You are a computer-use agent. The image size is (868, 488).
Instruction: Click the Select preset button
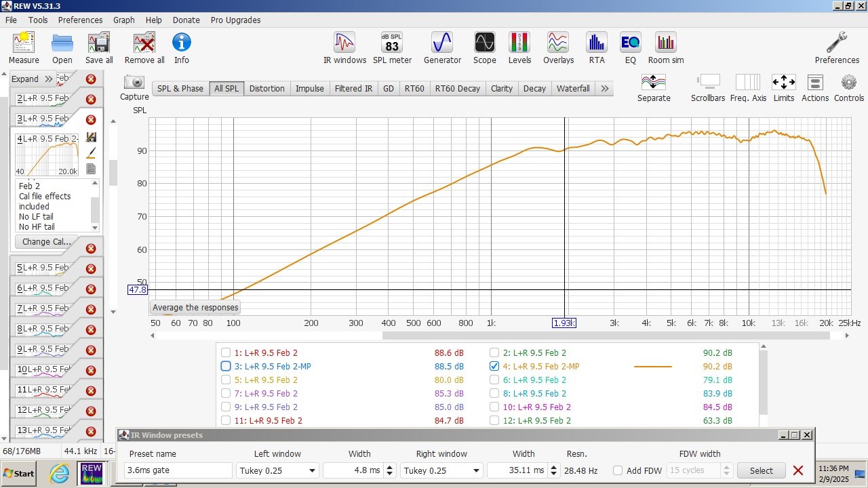coord(761,470)
